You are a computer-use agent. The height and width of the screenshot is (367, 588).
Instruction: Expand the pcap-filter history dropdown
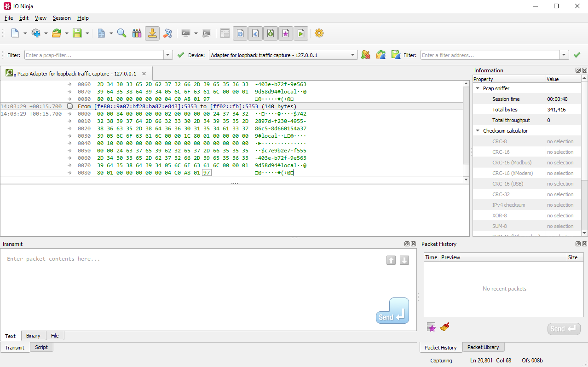(x=168, y=55)
